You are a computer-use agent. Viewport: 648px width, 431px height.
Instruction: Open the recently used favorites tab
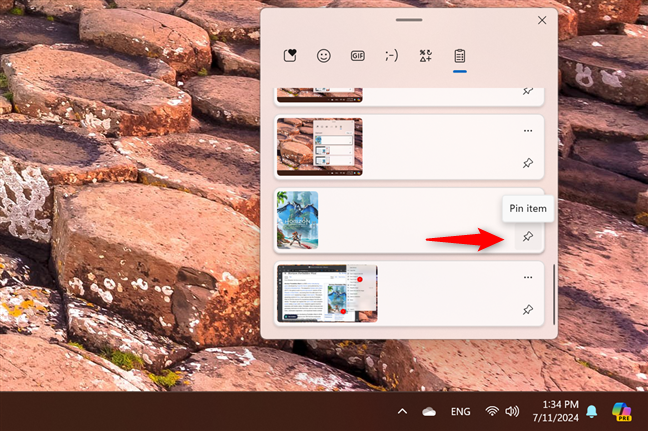tap(290, 55)
